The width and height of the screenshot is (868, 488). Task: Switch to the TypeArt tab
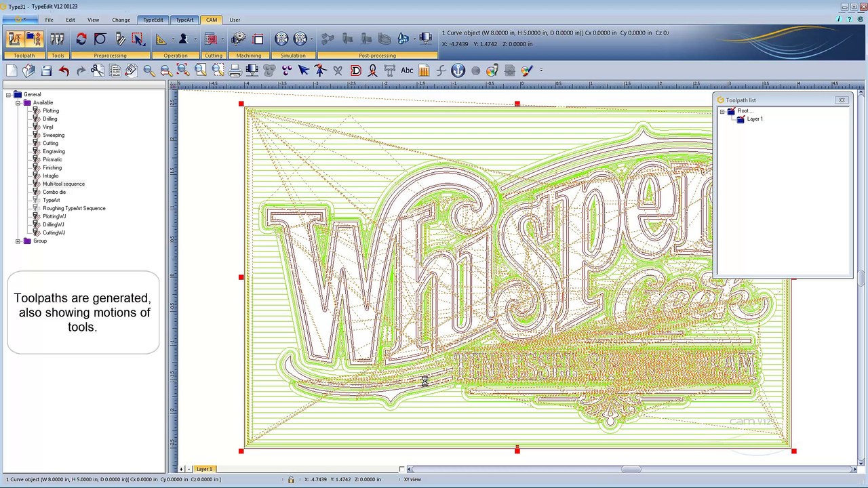185,20
